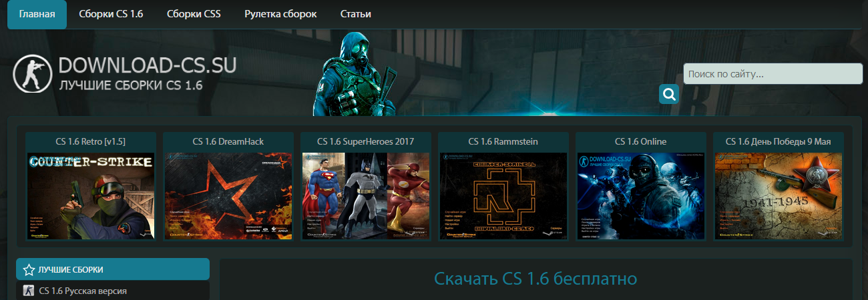Screen dimensions: 868x300
Task: Open the Сборки CS 1.6 menu
Action: coord(111,14)
